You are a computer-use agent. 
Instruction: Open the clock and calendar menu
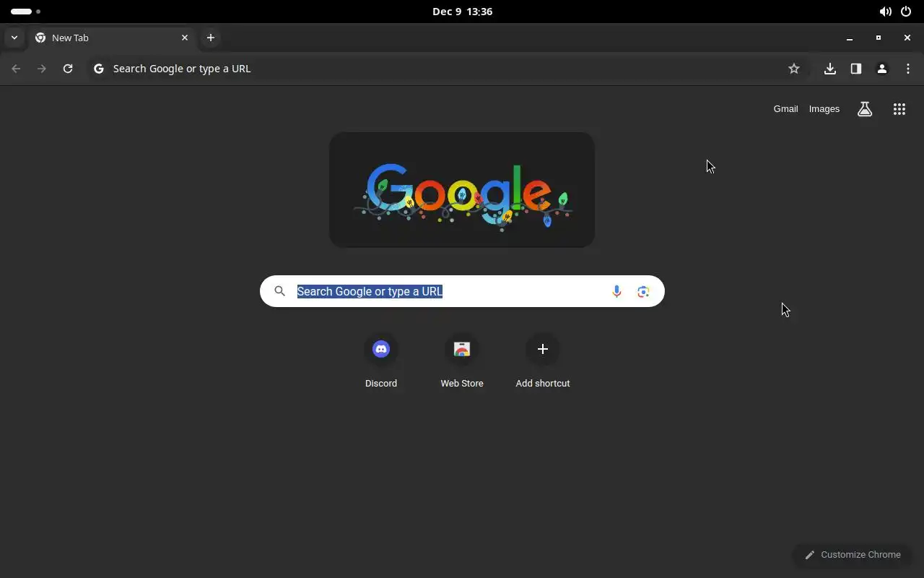462,12
